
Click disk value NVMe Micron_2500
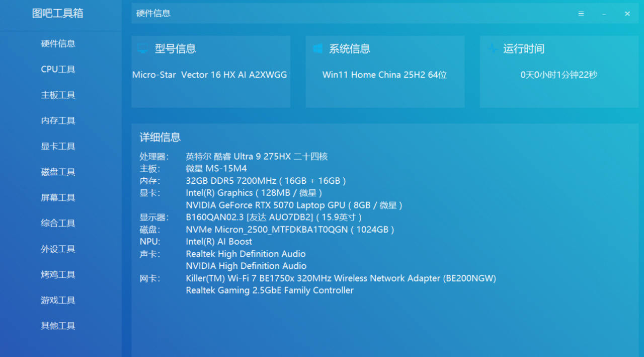(290, 230)
